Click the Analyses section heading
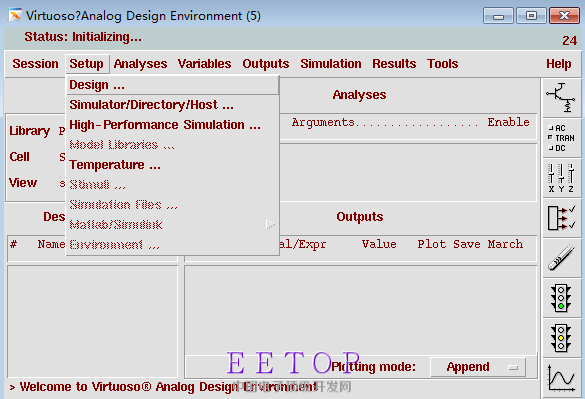 pos(359,95)
